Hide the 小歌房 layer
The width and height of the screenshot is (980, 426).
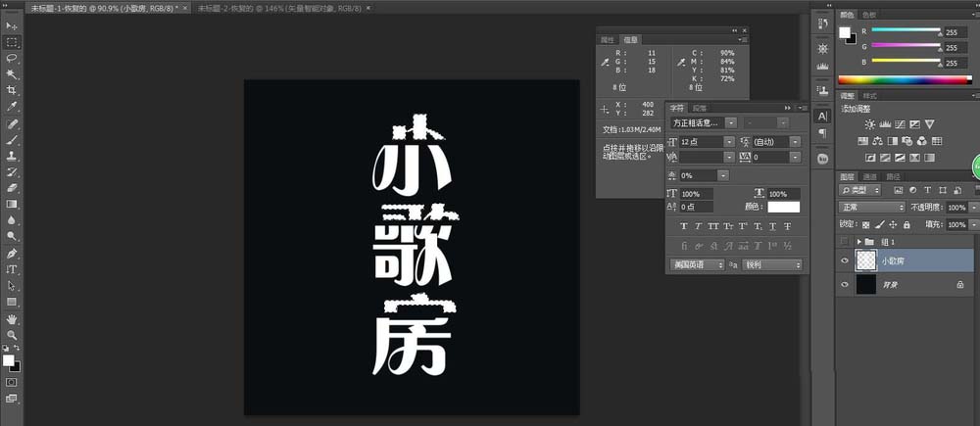[x=845, y=260]
